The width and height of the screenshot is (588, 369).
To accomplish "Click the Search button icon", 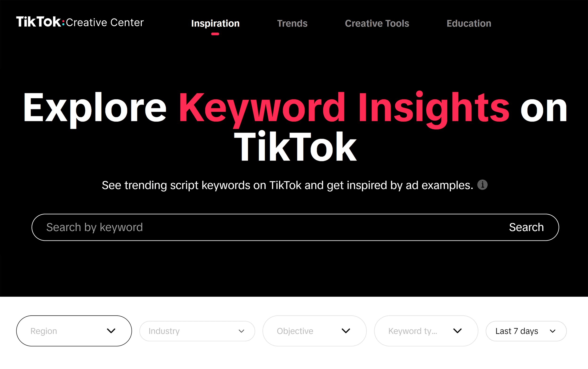I will [x=526, y=227].
